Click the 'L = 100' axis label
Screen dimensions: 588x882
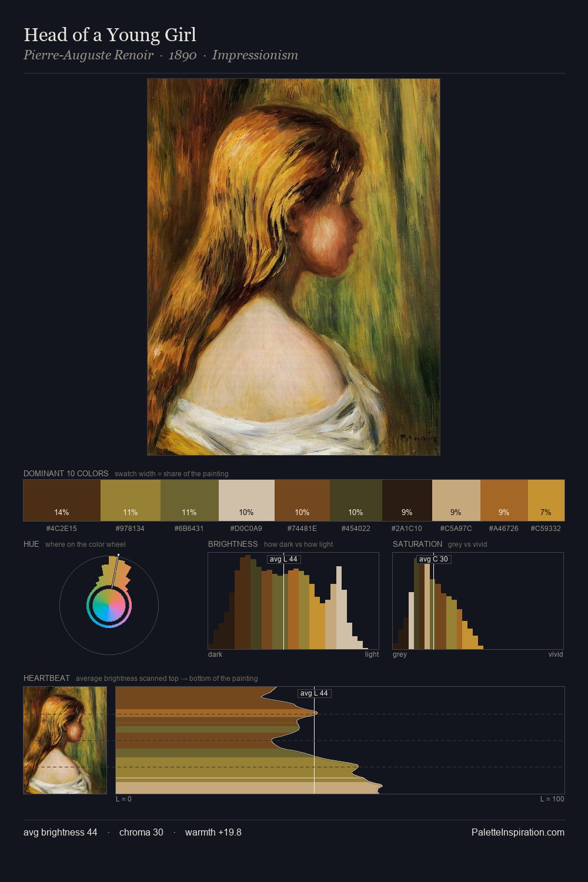click(552, 799)
